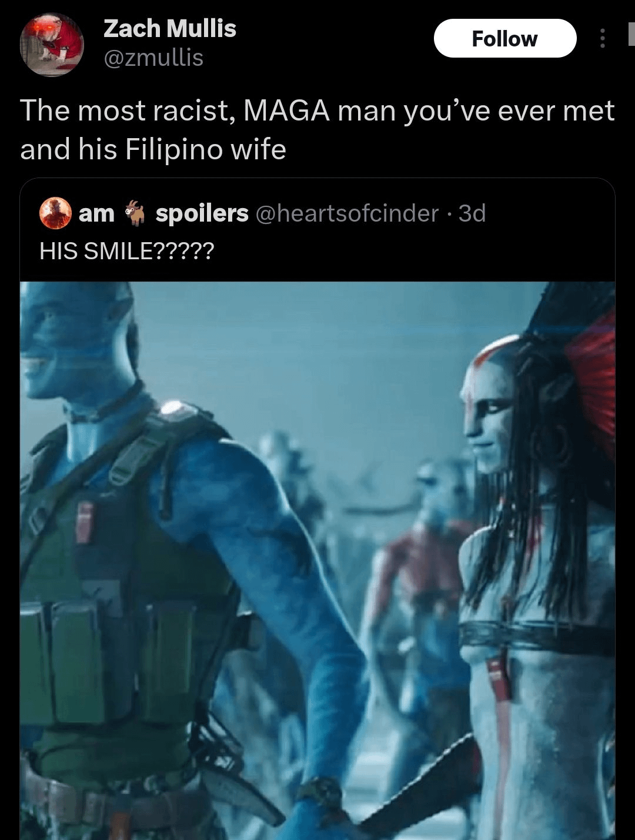635x840 pixels.
Task: Open the embedded Avatar movie image
Action: [317, 561]
